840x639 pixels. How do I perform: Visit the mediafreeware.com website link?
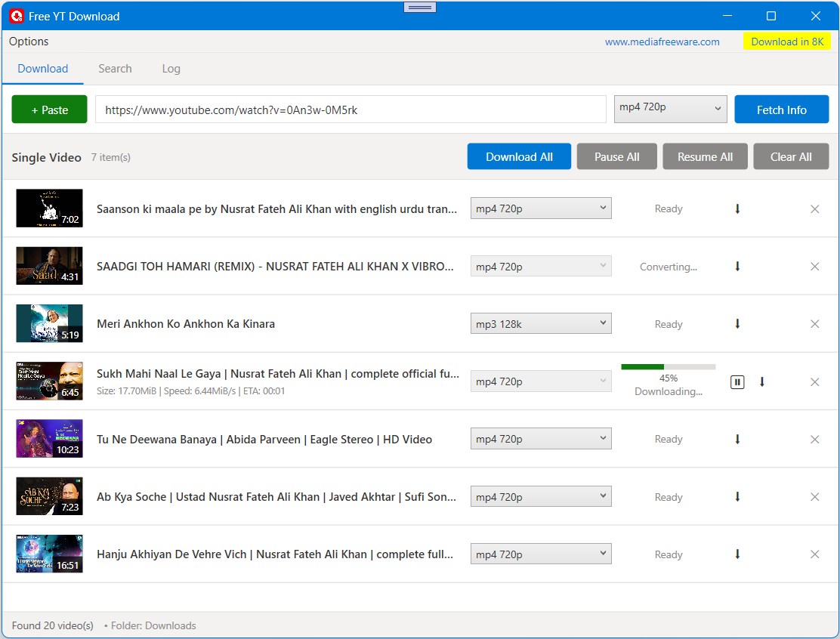662,42
